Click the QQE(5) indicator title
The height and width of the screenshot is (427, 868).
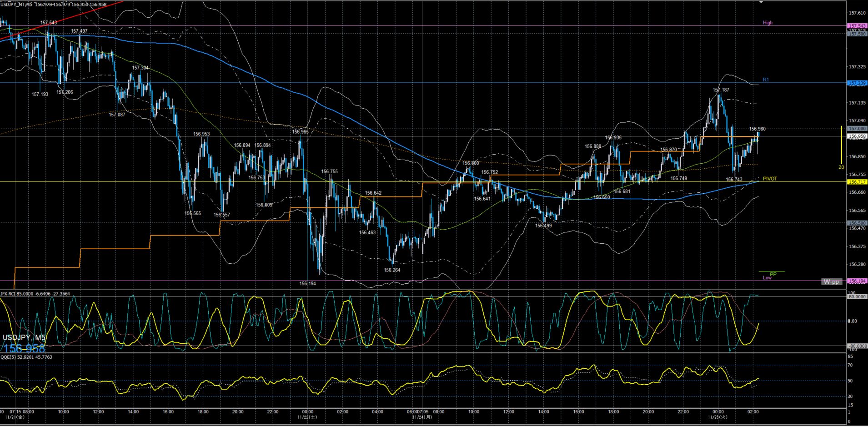point(26,357)
